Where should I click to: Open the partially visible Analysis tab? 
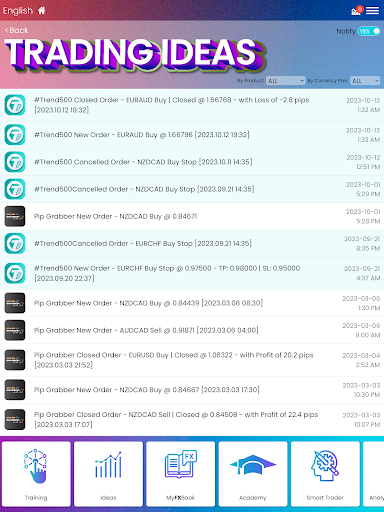374,474
